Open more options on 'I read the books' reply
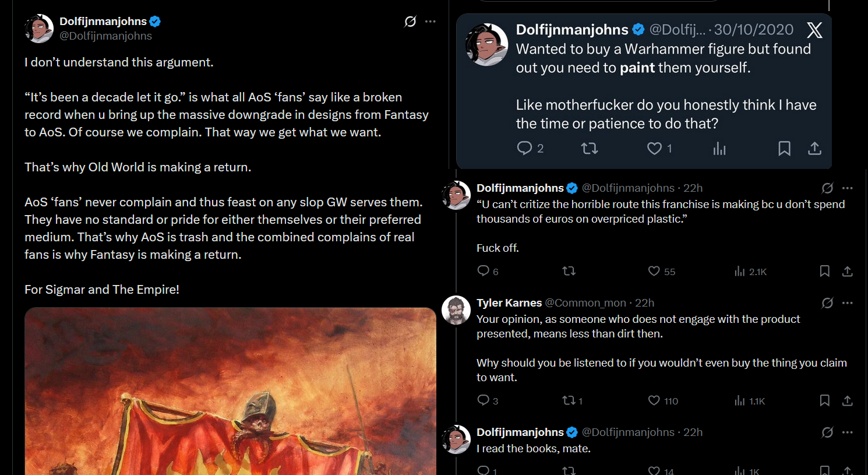Image resolution: width=868 pixels, height=475 pixels. 848,432
